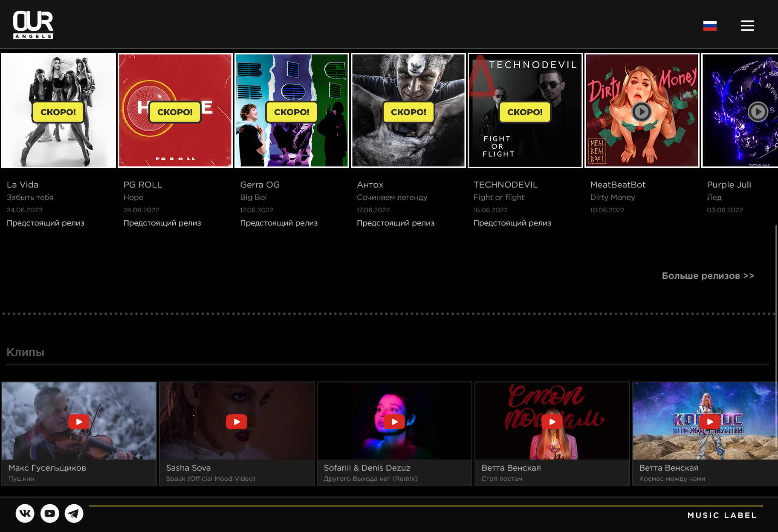
Task: Play the Sofariii & Denis Dezuz video
Action: 394,422
